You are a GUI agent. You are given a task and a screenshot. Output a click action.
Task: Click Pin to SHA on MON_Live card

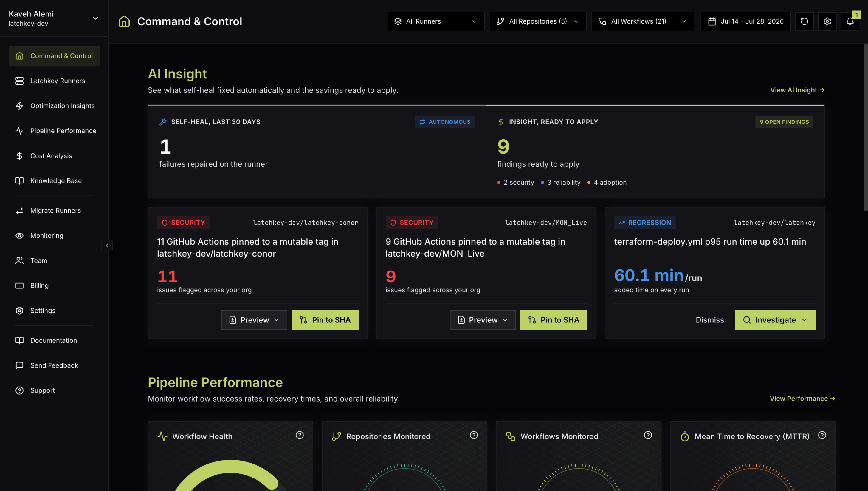tap(553, 320)
